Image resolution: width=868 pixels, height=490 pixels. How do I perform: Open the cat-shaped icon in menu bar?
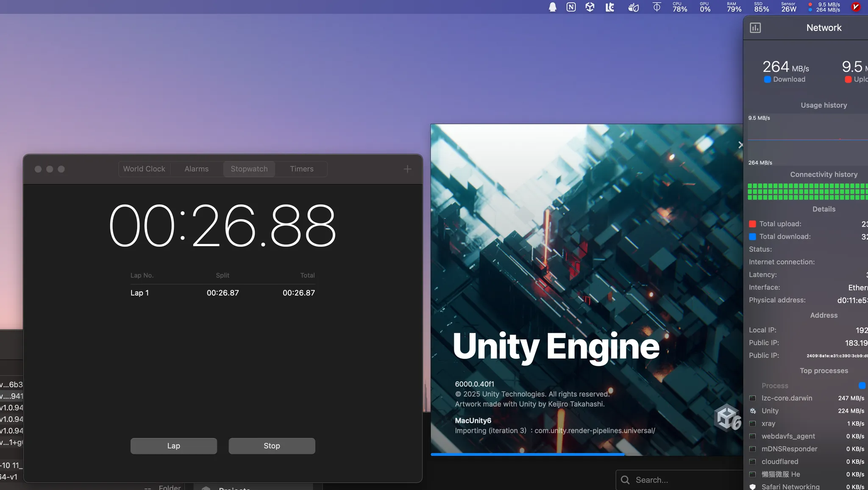point(609,7)
